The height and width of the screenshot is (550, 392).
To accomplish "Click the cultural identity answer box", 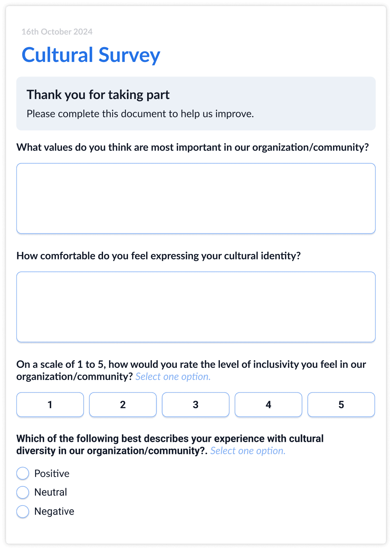I will tap(196, 306).
